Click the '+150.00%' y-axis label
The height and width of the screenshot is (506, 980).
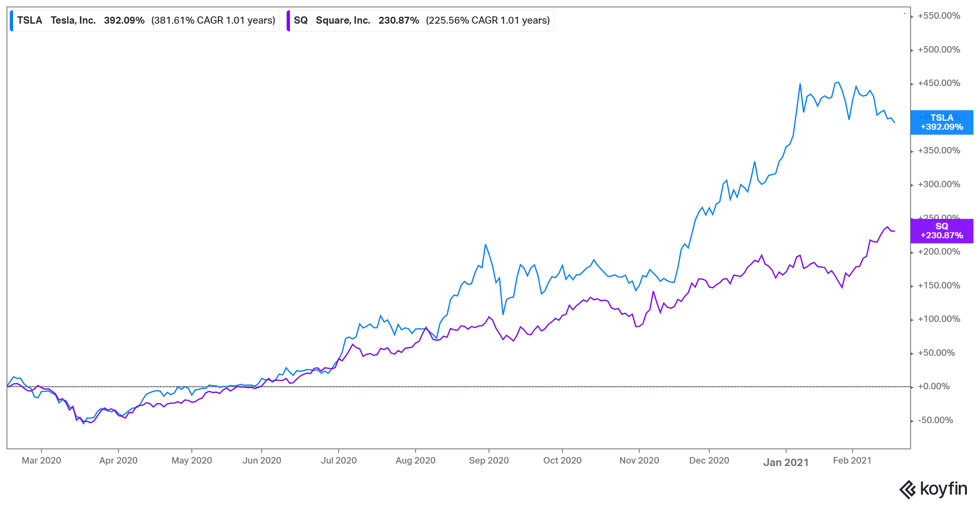click(939, 286)
